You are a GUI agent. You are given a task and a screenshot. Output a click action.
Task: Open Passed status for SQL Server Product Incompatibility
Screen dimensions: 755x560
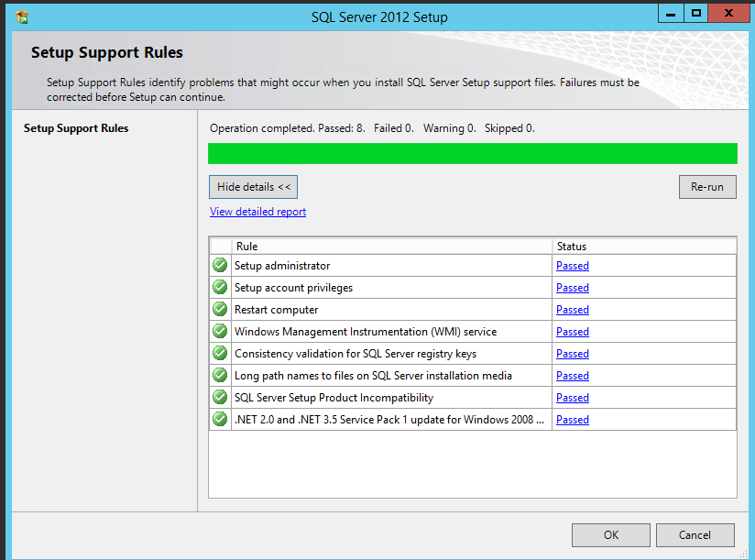[573, 398]
